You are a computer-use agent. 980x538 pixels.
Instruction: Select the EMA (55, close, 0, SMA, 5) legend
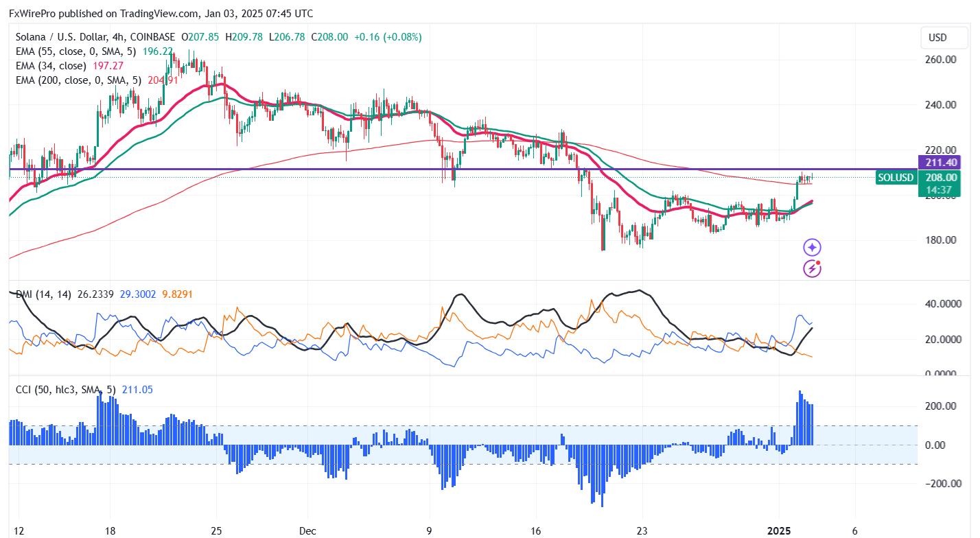pos(76,51)
